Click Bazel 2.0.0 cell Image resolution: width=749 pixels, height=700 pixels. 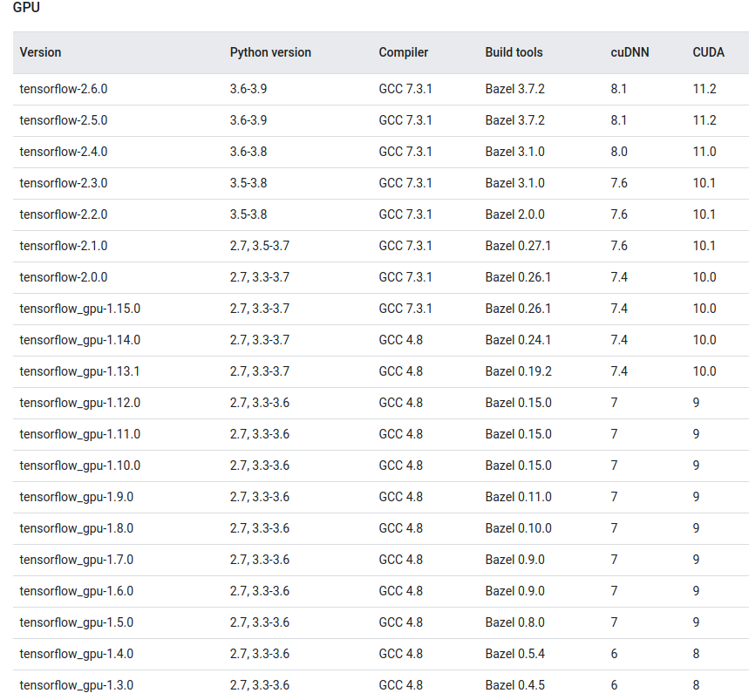515,214
